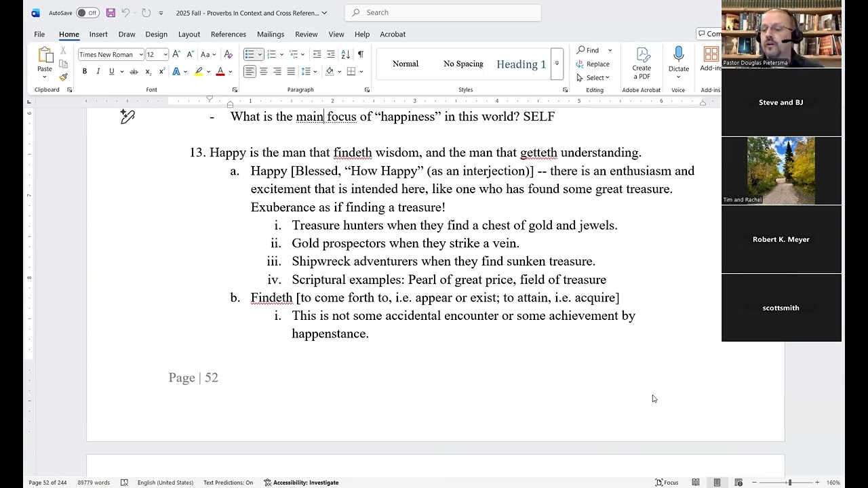Shrink the font size
The height and width of the screenshot is (488, 868).
click(189, 54)
